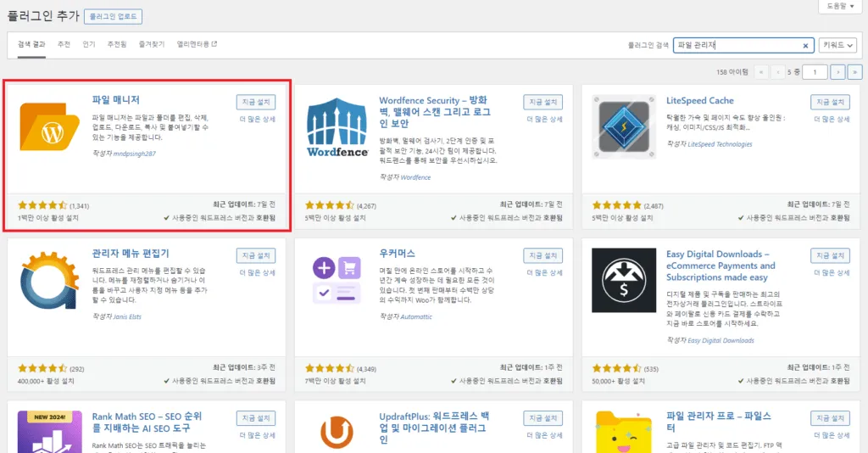Click 지금 설치 for 파일 매니저
Image resolution: width=868 pixels, height=453 pixels.
(x=255, y=102)
